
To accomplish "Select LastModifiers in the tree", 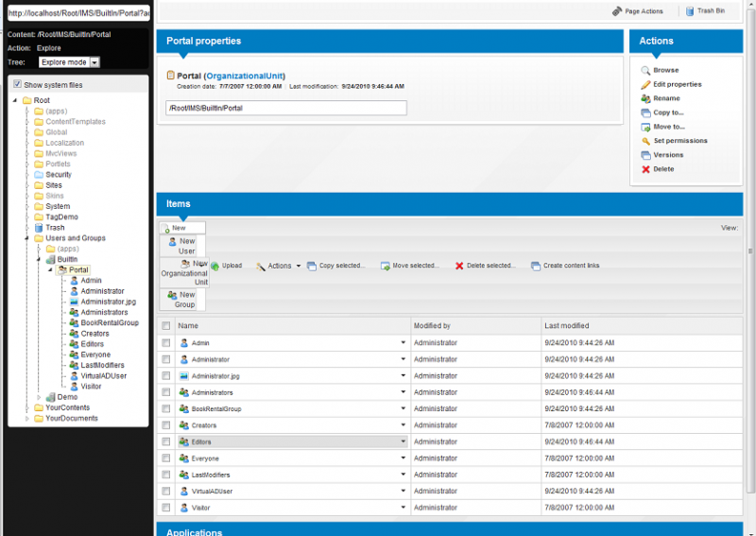I will point(102,365).
